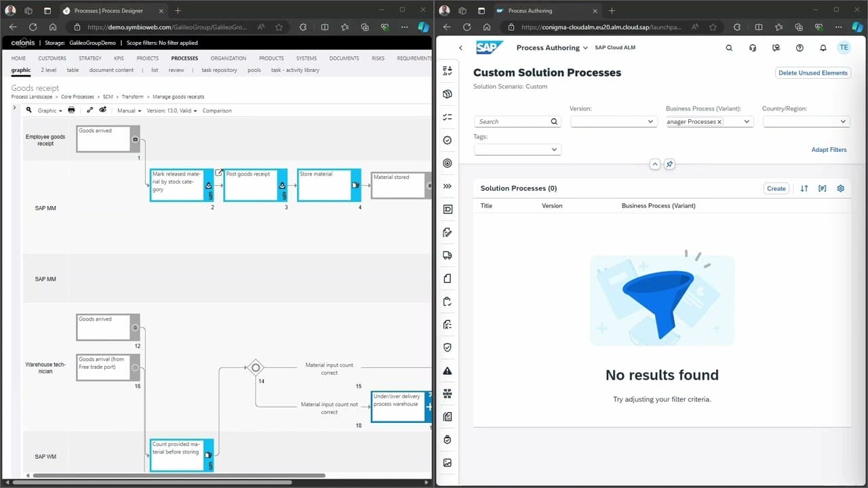Switch to the document content tab
This screenshot has width=868, height=488.
[x=112, y=70]
